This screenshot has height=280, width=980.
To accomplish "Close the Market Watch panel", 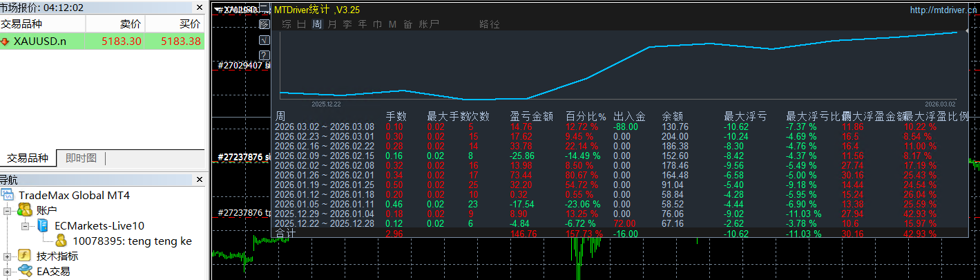I will [x=200, y=8].
